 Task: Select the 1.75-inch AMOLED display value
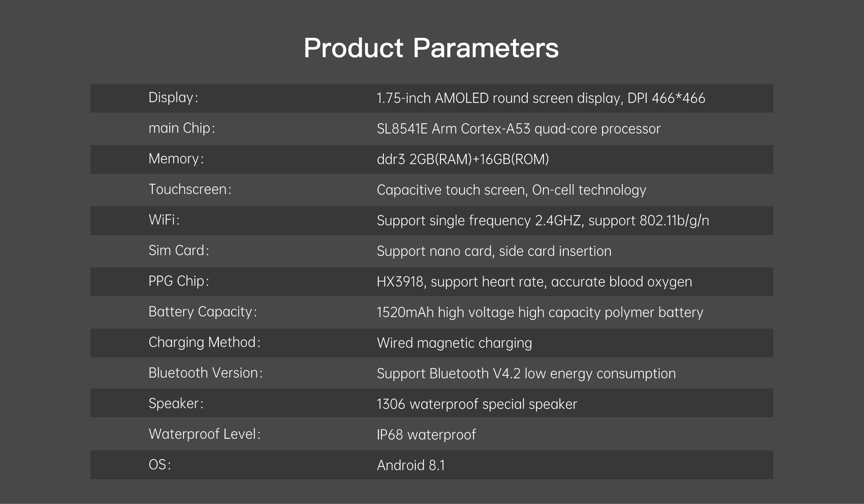click(x=540, y=98)
